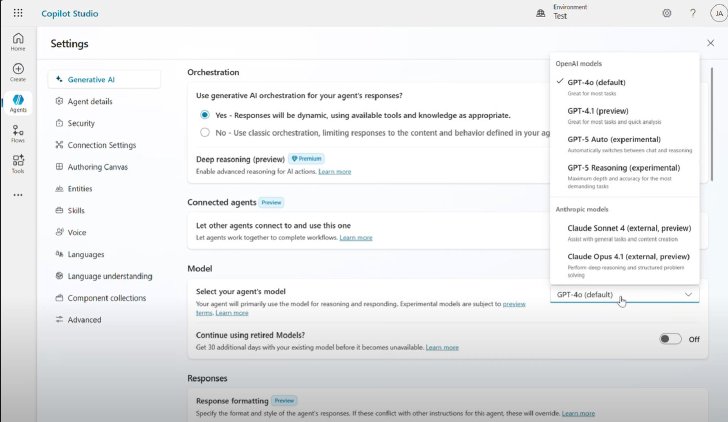Open the Environment picker icon
Viewport: 728px width, 422px height.
tap(541, 13)
